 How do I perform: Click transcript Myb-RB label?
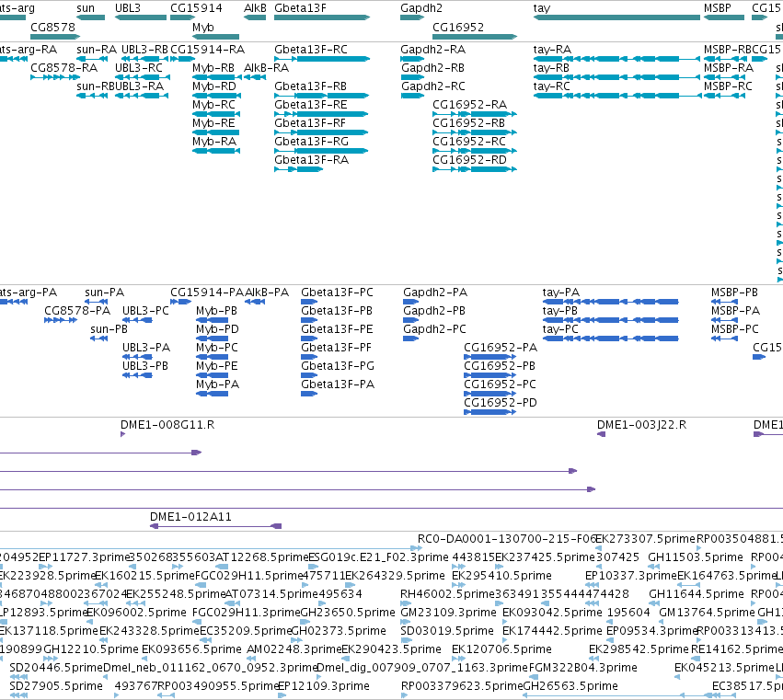coord(213,68)
